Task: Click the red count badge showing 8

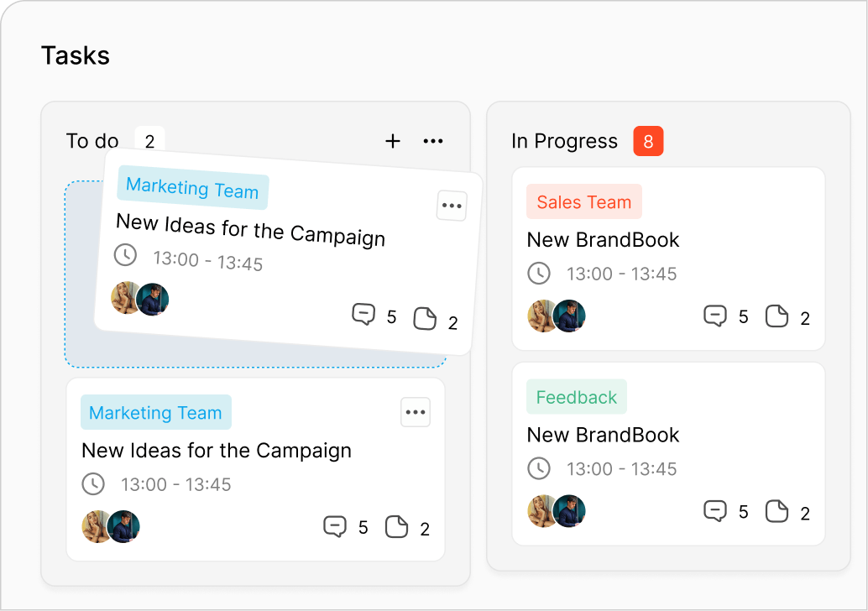Action: pos(648,141)
